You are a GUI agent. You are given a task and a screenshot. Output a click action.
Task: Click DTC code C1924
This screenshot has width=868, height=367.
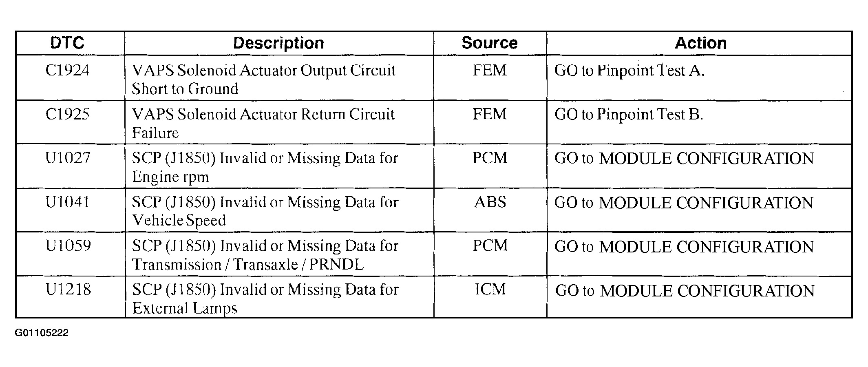[x=68, y=71]
